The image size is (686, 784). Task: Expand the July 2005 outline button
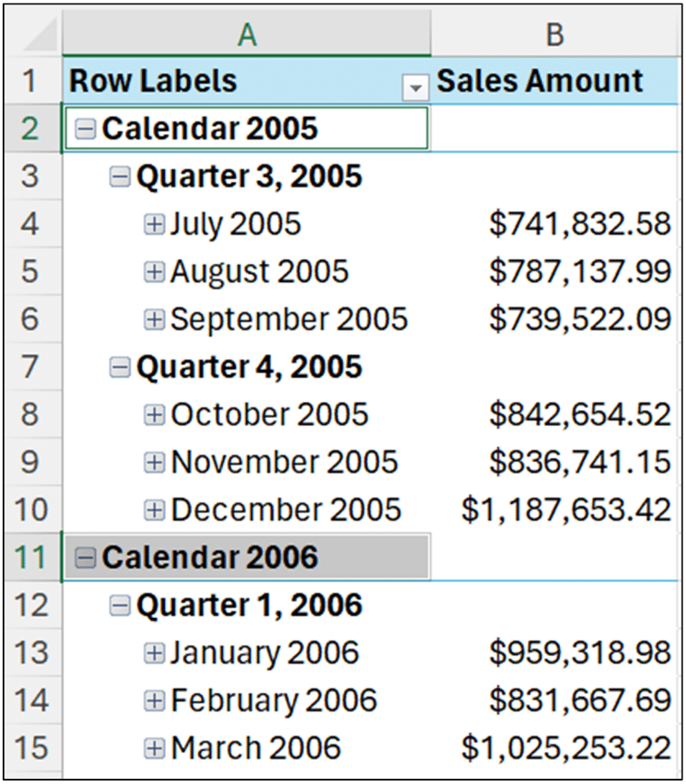click(154, 224)
